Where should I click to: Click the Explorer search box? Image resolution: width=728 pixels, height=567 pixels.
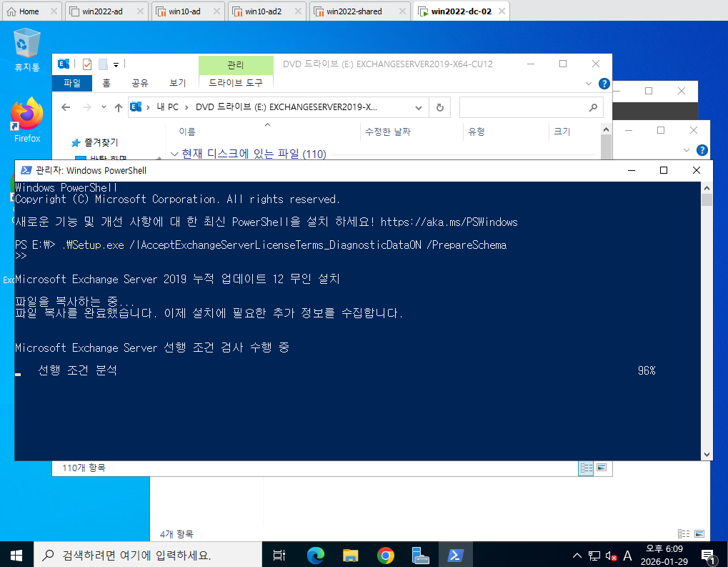[x=531, y=107]
